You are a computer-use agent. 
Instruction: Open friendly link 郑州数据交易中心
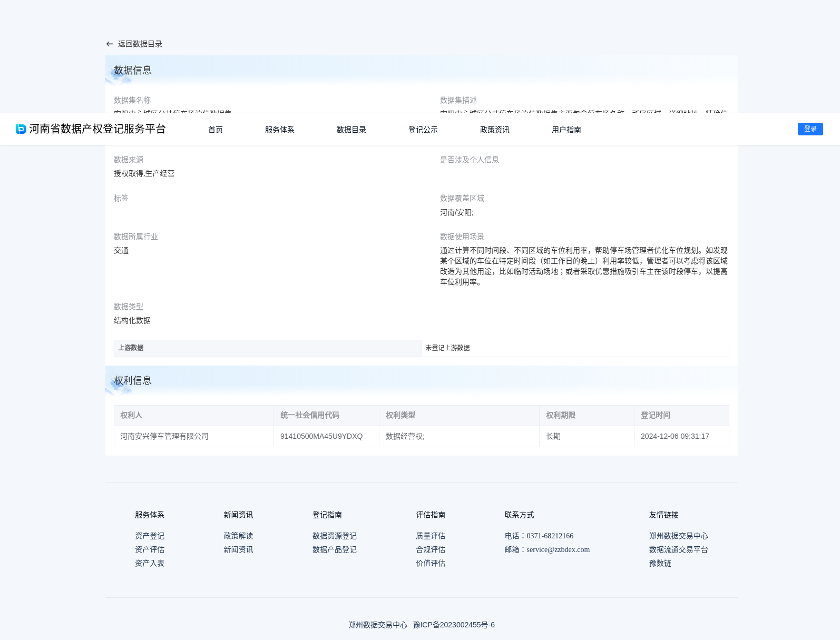coord(679,536)
